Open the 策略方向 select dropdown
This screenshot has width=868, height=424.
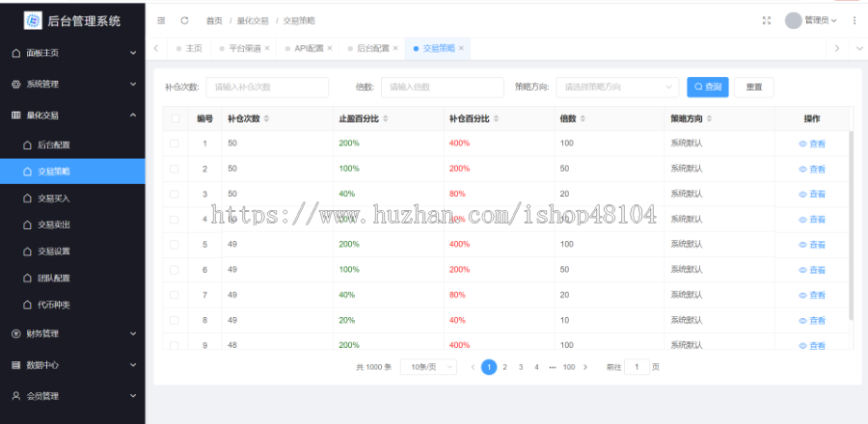[x=617, y=87]
